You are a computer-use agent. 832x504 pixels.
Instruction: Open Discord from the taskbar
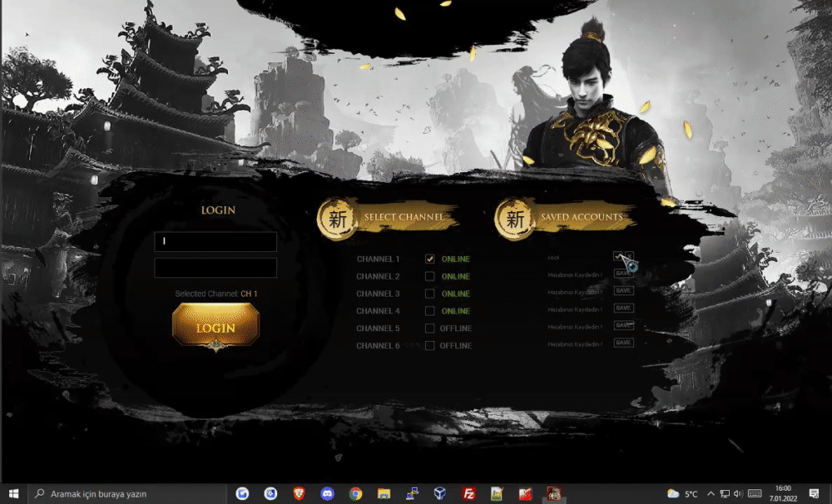(x=327, y=493)
